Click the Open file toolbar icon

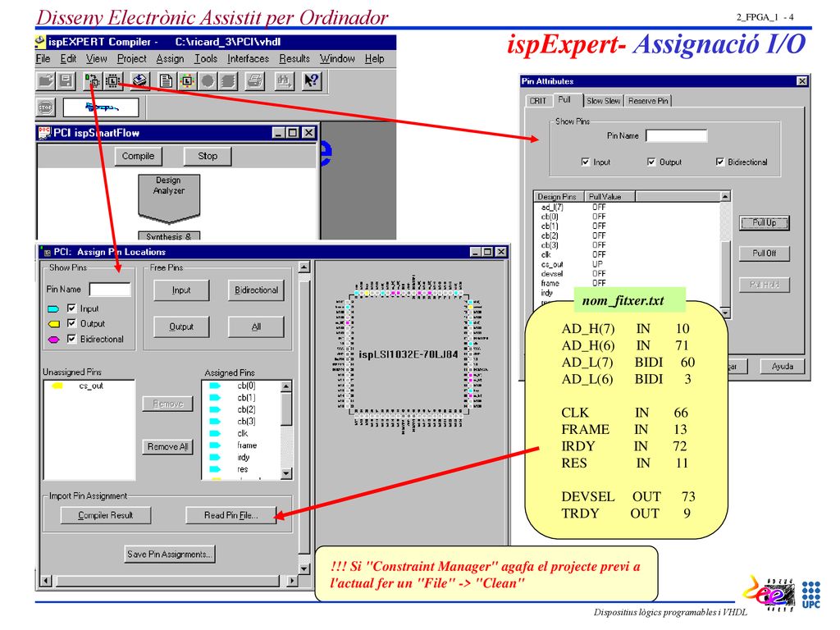click(x=47, y=81)
